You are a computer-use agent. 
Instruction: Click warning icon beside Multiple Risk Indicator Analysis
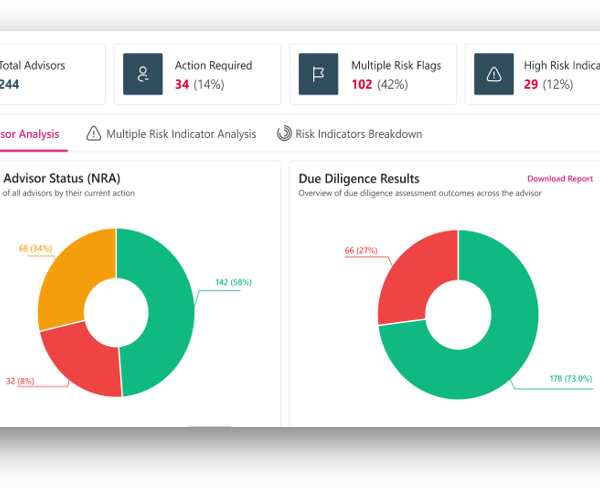[94, 134]
